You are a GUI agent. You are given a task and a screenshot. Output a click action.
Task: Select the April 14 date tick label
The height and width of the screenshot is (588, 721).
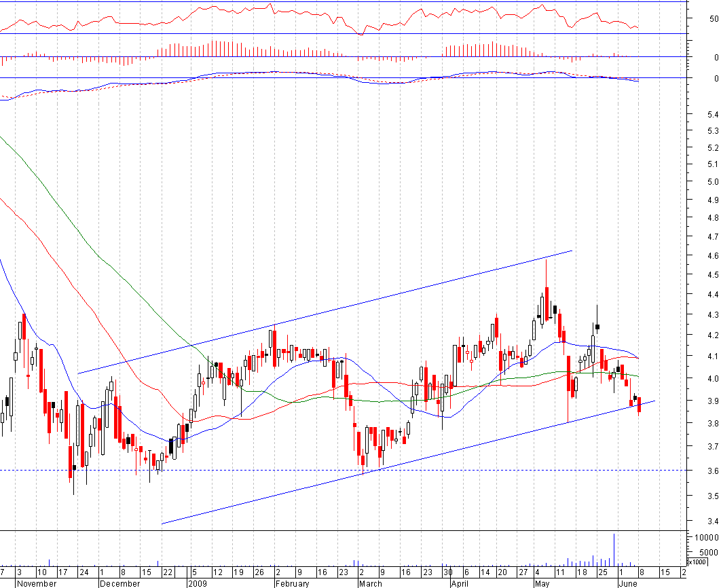pyautogui.click(x=485, y=572)
